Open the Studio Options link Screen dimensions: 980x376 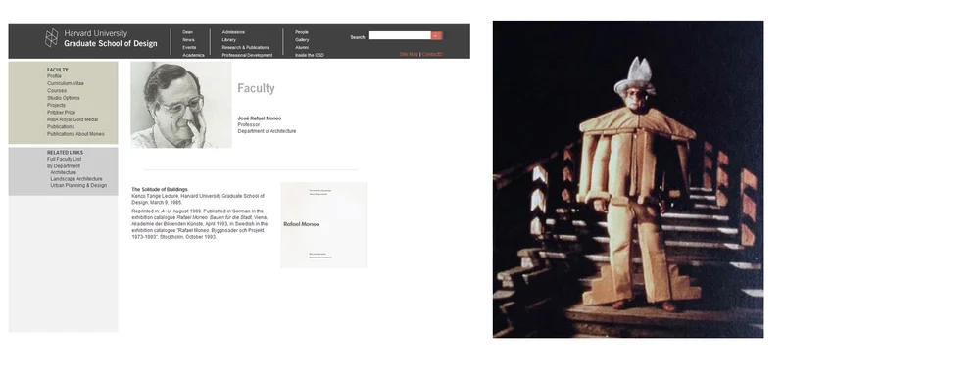pyautogui.click(x=63, y=98)
